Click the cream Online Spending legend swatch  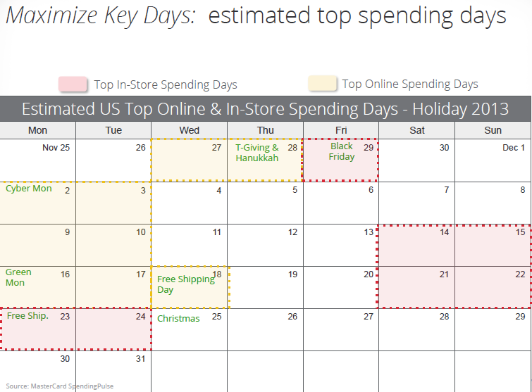(x=322, y=83)
